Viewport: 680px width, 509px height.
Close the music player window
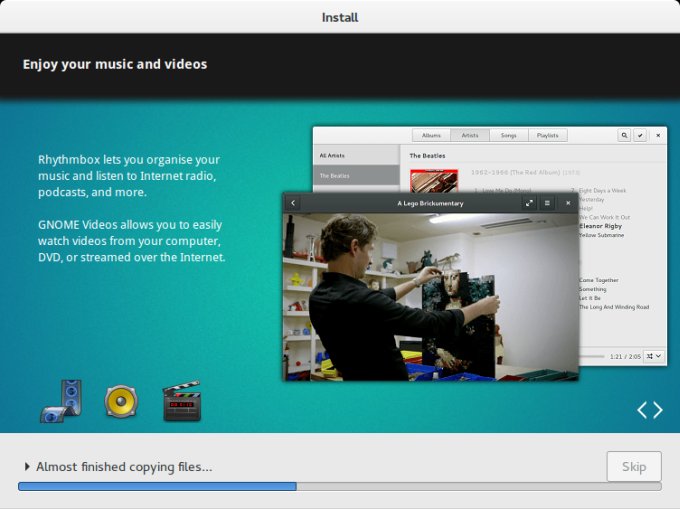pos(658,135)
